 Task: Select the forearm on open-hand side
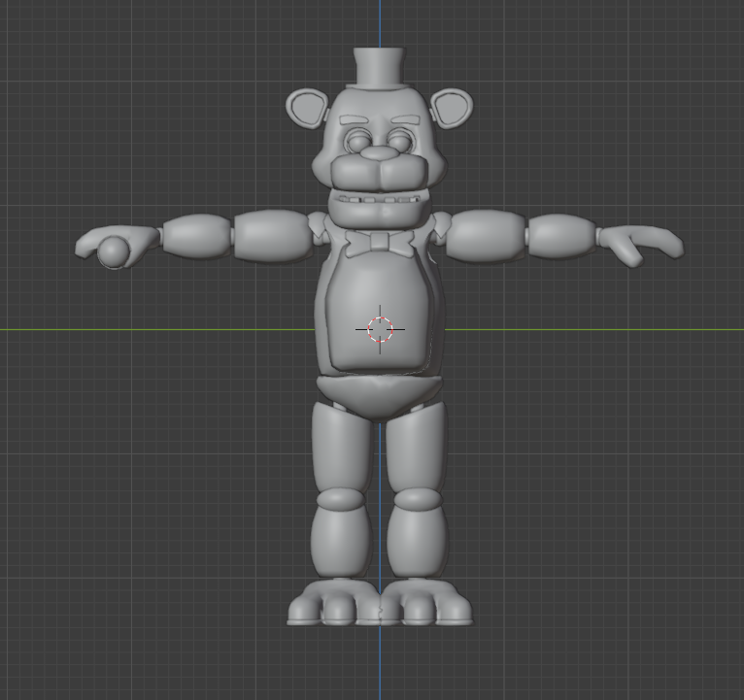560,237
